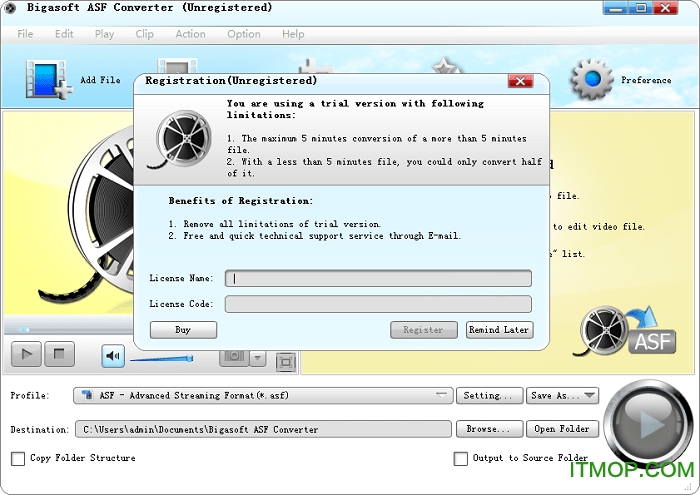The width and height of the screenshot is (700, 495).
Task: Check Output to Source Folder option
Action: click(461, 459)
